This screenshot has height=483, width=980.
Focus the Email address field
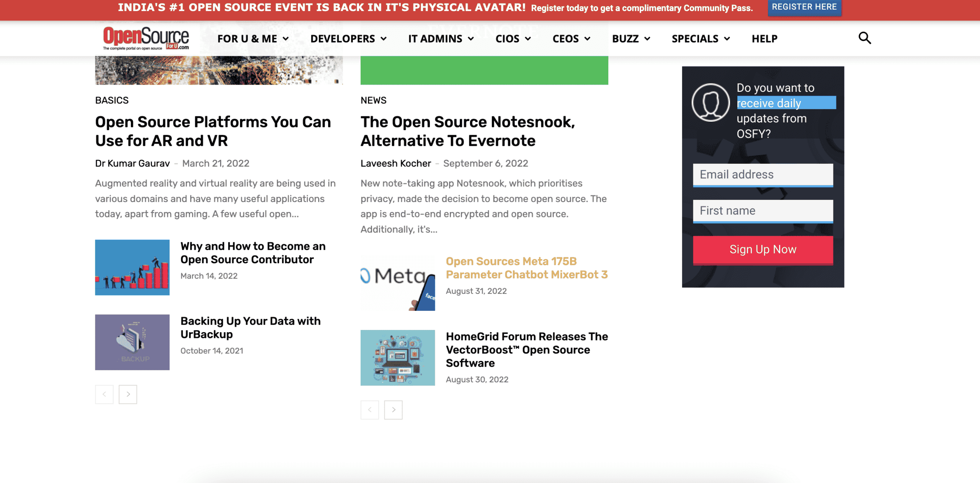tap(763, 175)
